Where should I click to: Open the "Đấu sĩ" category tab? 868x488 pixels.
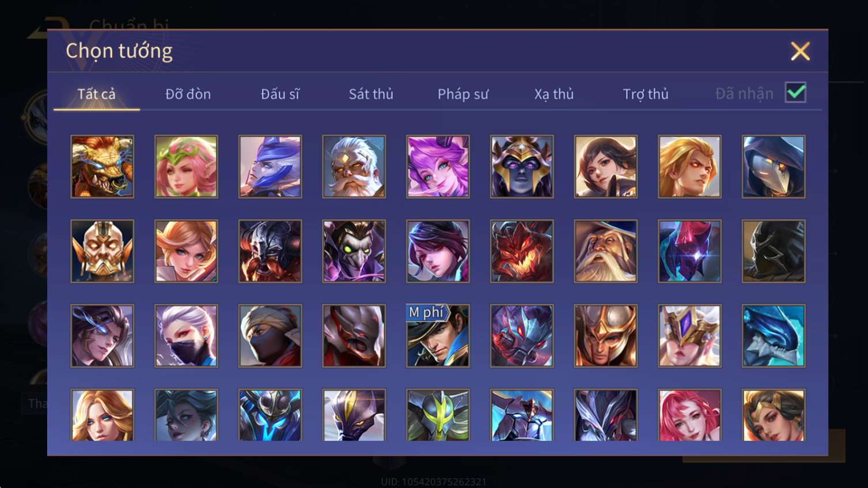pyautogui.click(x=280, y=94)
